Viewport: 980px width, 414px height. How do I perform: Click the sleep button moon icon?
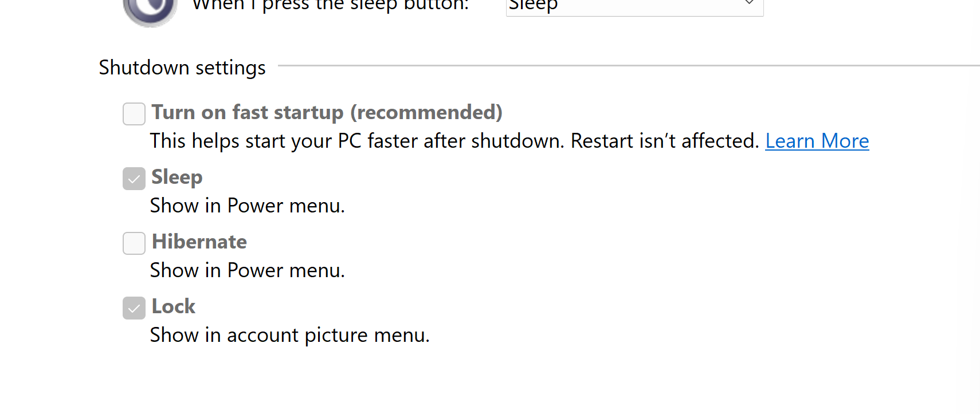pyautogui.click(x=150, y=11)
